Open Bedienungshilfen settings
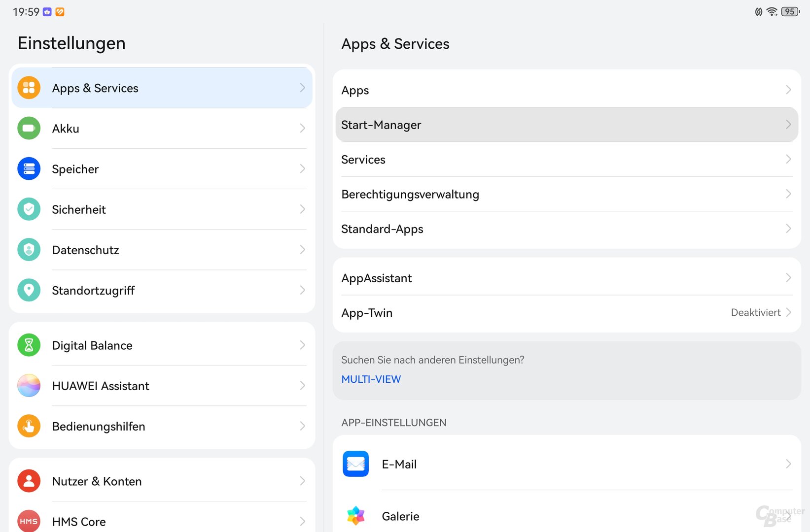 click(162, 426)
